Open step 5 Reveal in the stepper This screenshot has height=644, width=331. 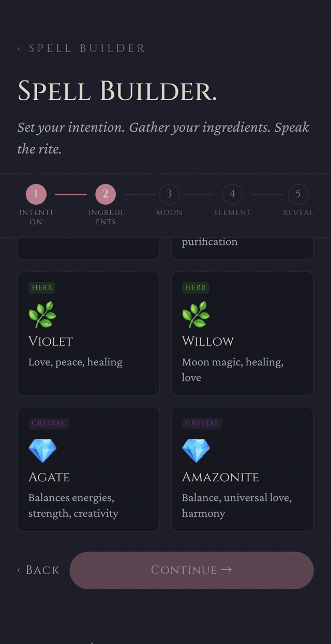(298, 195)
